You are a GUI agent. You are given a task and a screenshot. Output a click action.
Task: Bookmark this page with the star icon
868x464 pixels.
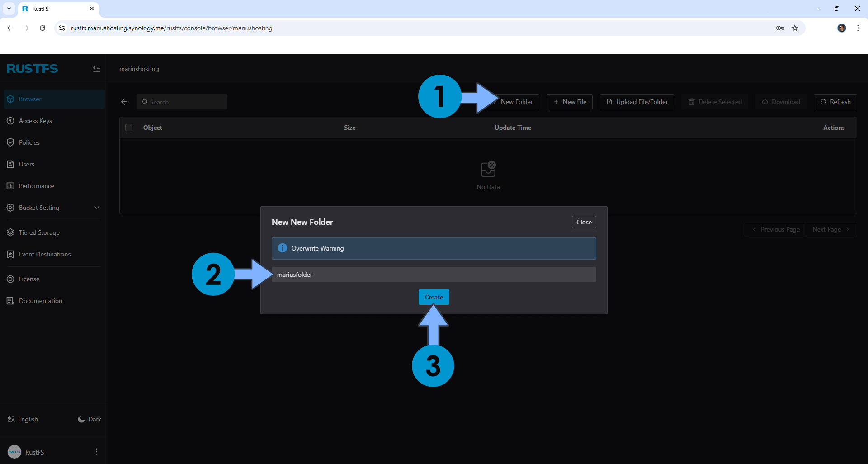click(795, 28)
